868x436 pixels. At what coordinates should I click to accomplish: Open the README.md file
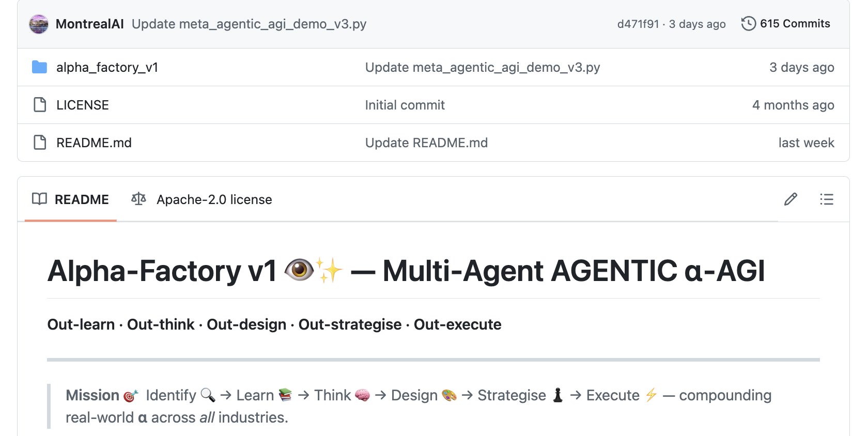click(94, 143)
